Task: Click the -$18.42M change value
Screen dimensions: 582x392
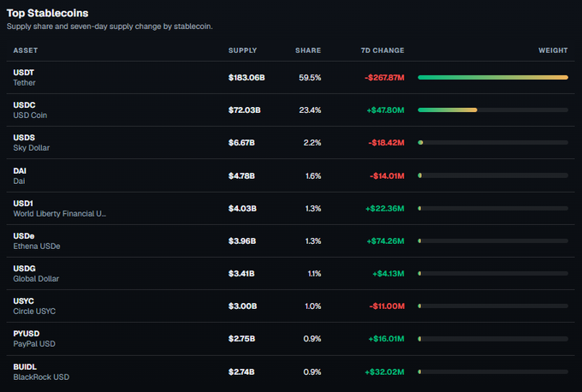Action: pos(386,143)
